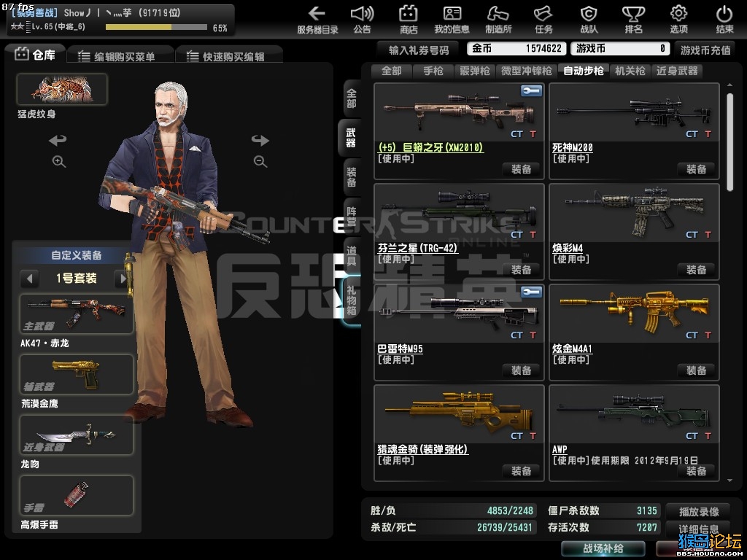Select the vertical 装备 category tab
Screen dimensions: 747x560
[x=352, y=177]
